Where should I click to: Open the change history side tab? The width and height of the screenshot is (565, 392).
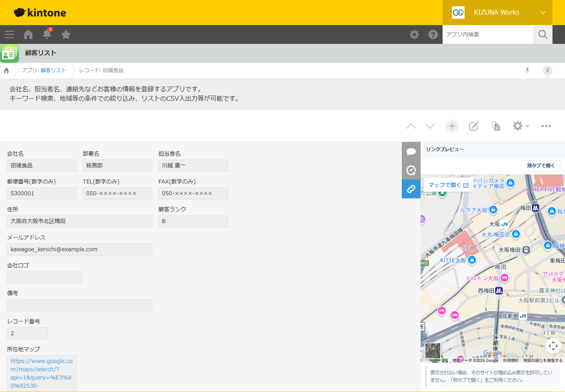(411, 170)
